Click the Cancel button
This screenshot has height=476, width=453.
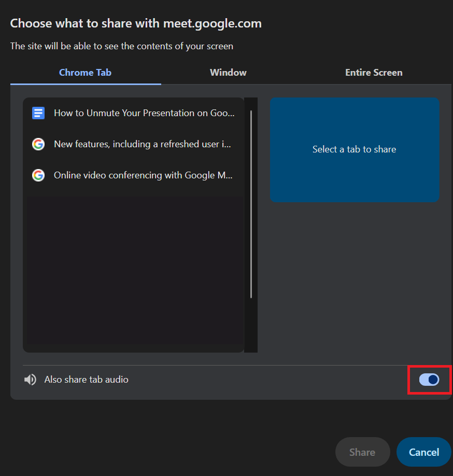[424, 452]
